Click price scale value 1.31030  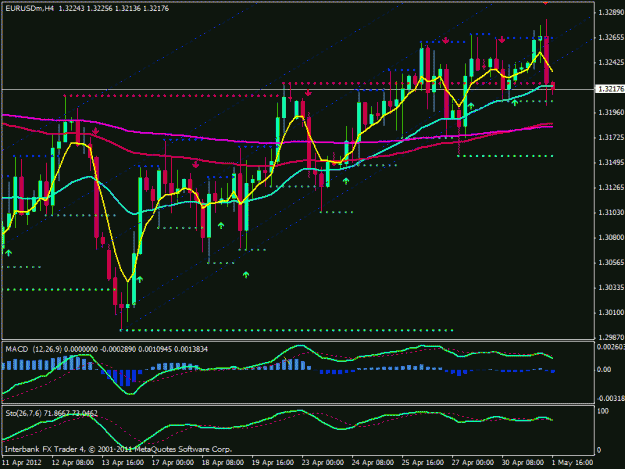click(x=611, y=212)
